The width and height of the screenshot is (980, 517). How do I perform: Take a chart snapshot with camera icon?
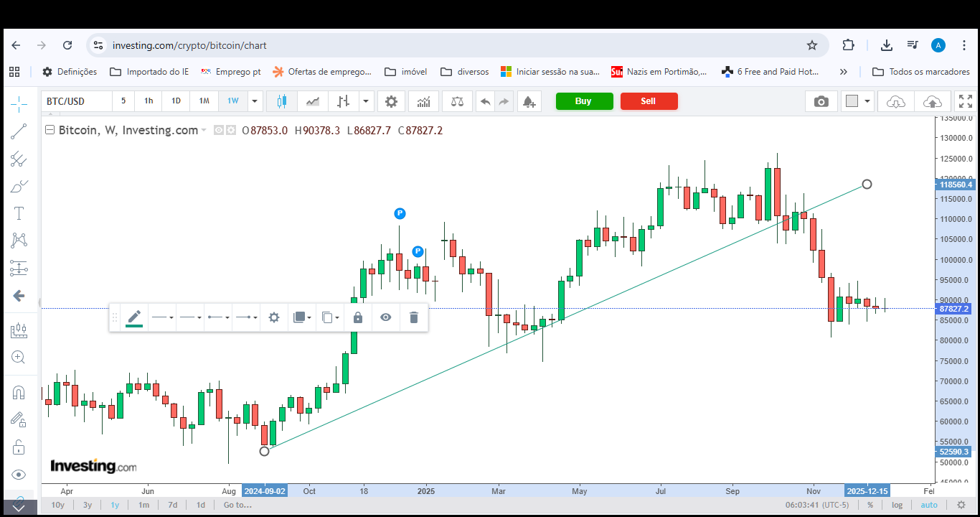pos(821,101)
